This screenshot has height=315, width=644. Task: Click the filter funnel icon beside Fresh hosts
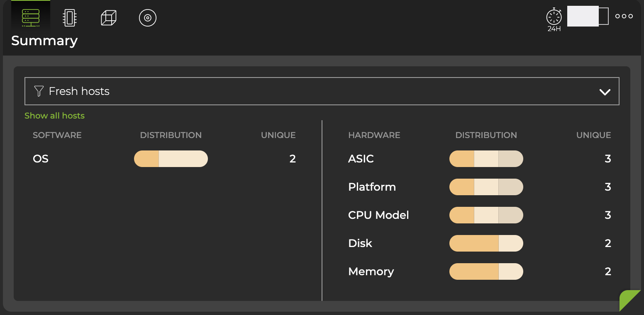pyautogui.click(x=39, y=91)
